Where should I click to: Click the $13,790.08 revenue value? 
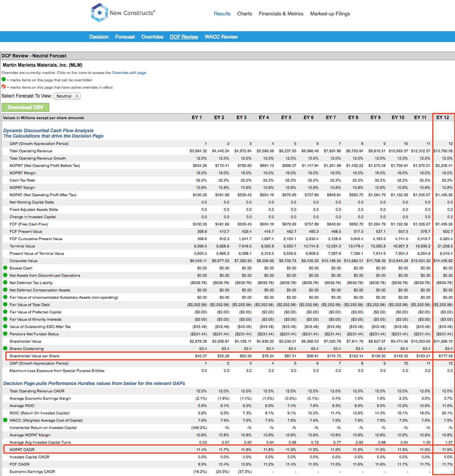click(443, 151)
